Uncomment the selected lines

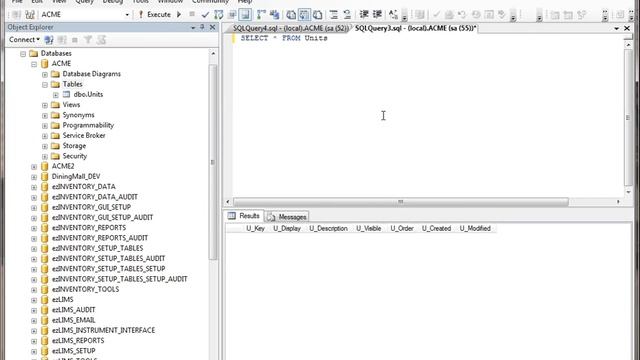tap(347, 15)
